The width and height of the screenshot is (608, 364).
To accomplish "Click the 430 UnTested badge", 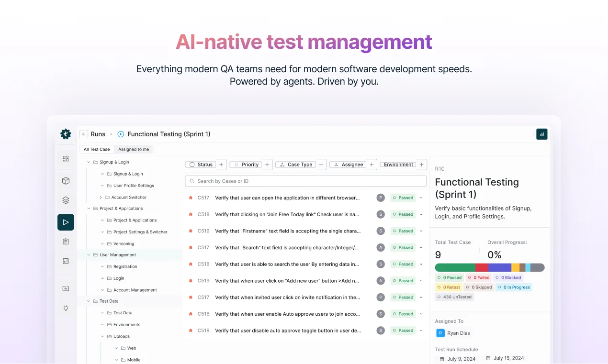I will tap(454, 297).
